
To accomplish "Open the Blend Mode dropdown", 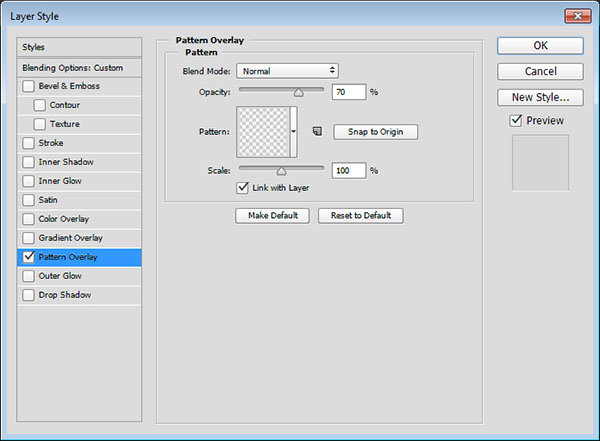I will click(x=287, y=71).
